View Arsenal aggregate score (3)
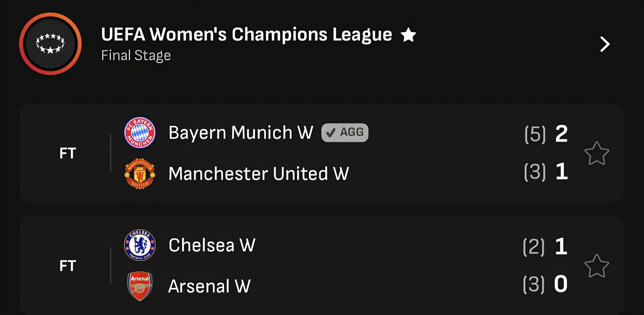 [x=533, y=285]
